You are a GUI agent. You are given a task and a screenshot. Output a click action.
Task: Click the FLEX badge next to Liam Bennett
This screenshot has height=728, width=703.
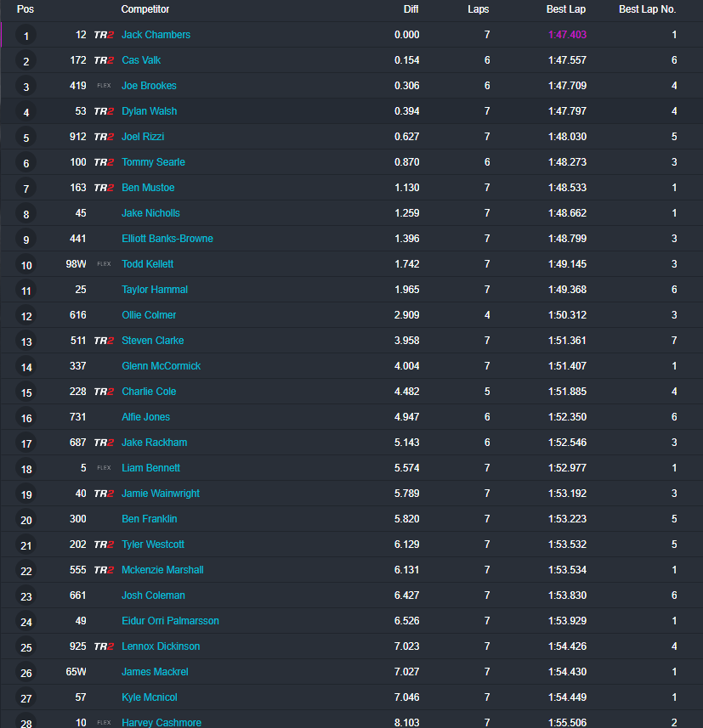(x=104, y=467)
